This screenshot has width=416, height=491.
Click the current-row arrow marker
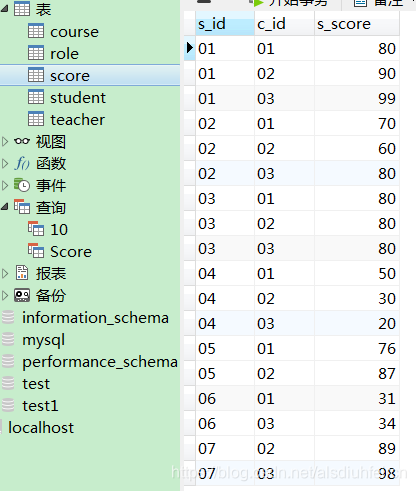pos(190,48)
